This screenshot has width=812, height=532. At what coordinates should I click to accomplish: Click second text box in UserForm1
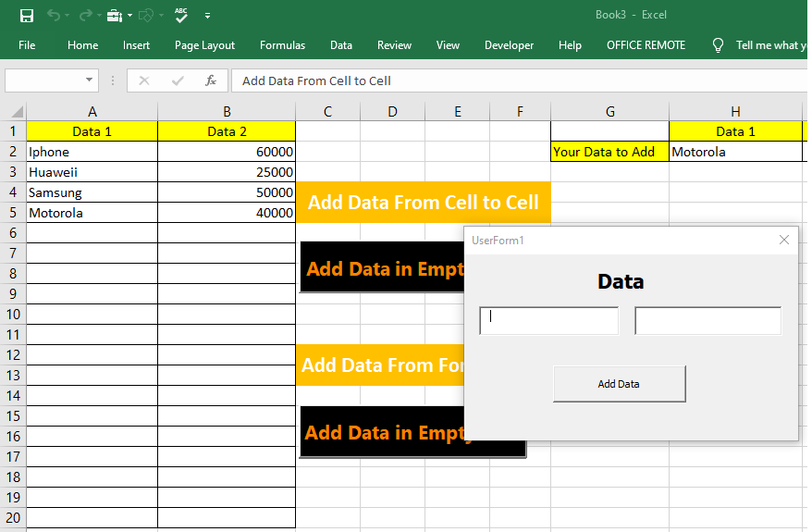(x=707, y=321)
